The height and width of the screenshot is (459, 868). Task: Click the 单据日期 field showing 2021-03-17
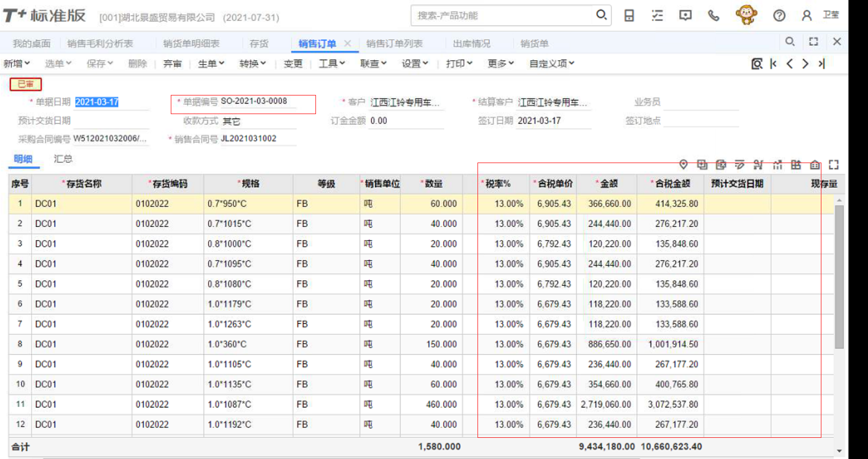[112, 102]
